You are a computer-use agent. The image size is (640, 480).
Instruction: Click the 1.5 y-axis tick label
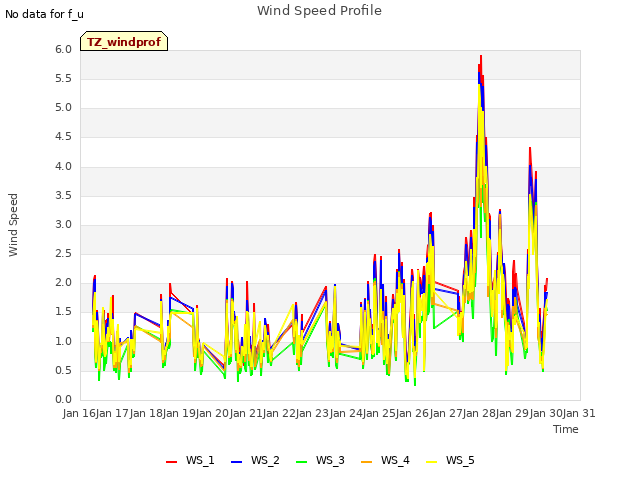pos(64,312)
